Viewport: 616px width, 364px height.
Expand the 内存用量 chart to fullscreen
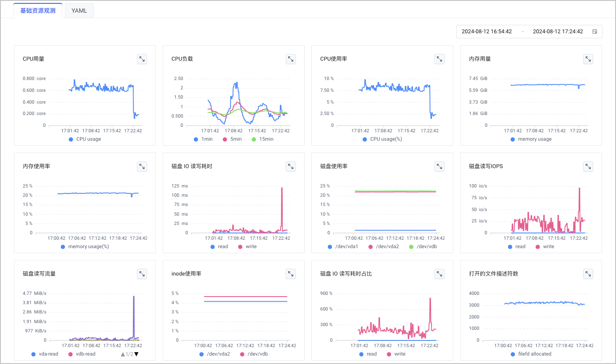(588, 59)
